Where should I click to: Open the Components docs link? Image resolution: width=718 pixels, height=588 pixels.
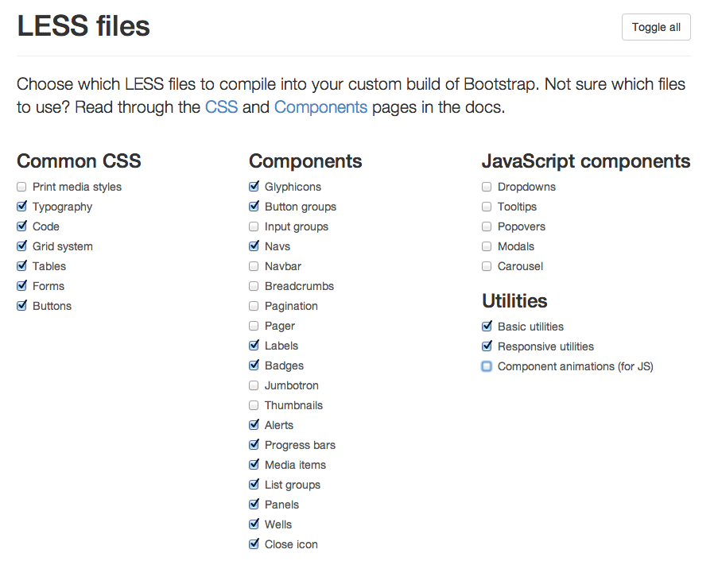(320, 107)
